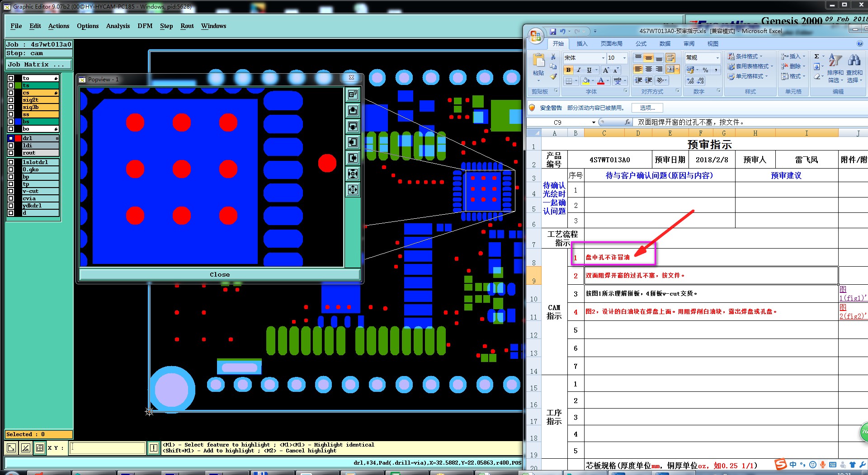Click the Close button in Popview

(220, 274)
